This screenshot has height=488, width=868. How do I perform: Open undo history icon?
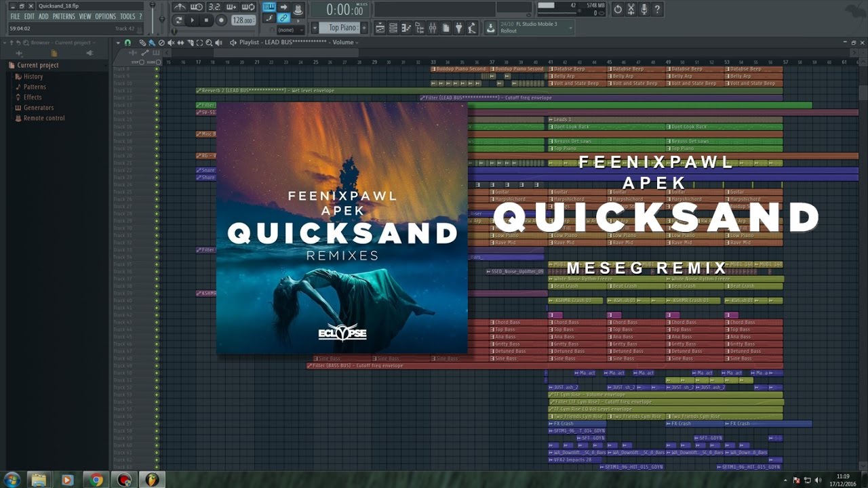tap(618, 9)
